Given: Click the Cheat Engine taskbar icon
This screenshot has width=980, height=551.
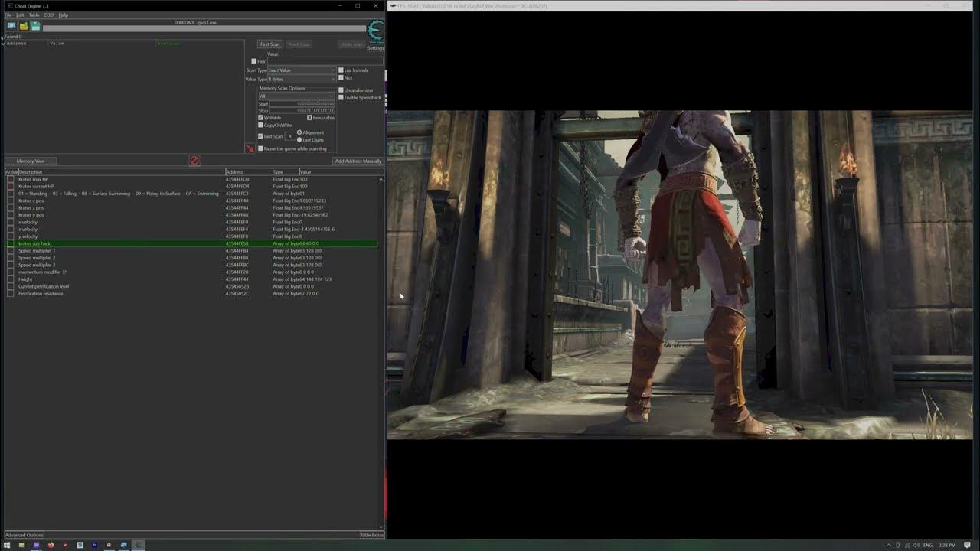Looking at the screenshot, I should tap(139, 545).
